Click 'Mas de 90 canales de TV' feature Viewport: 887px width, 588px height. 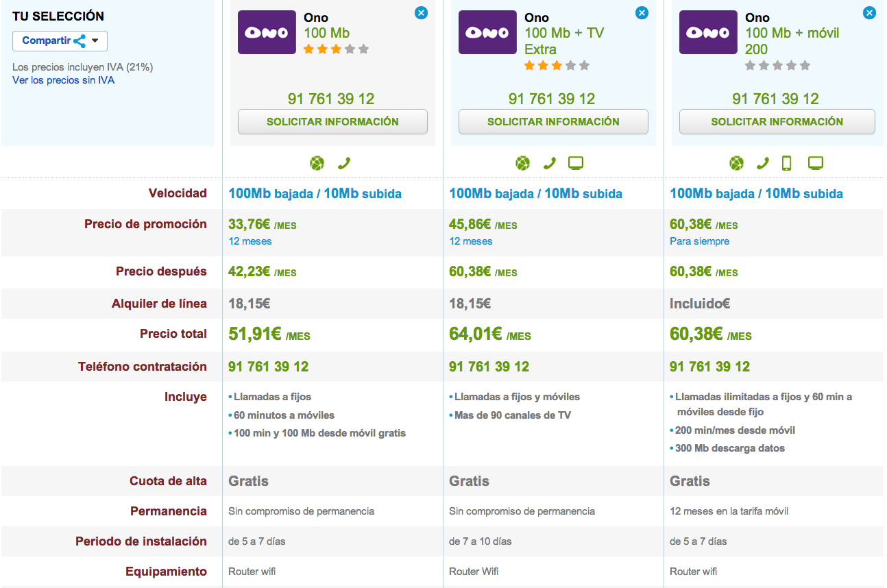(x=513, y=415)
